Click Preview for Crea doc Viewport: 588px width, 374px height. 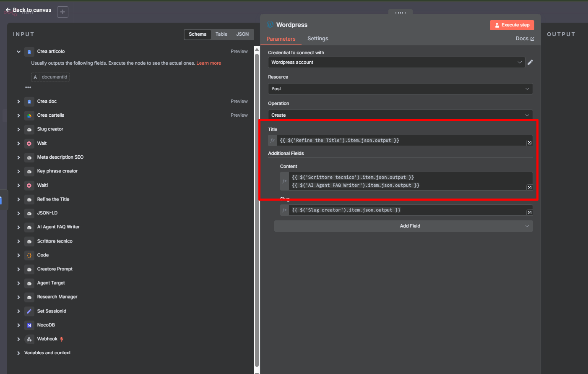tap(239, 102)
